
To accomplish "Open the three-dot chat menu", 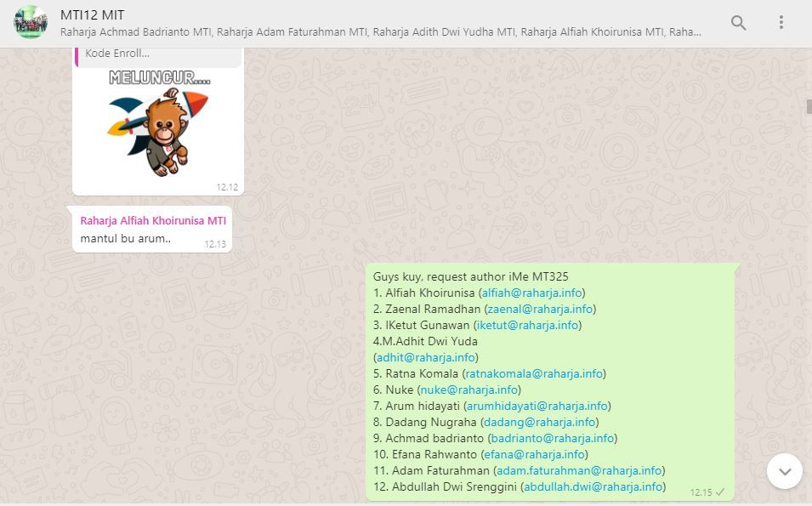I will (x=781, y=23).
